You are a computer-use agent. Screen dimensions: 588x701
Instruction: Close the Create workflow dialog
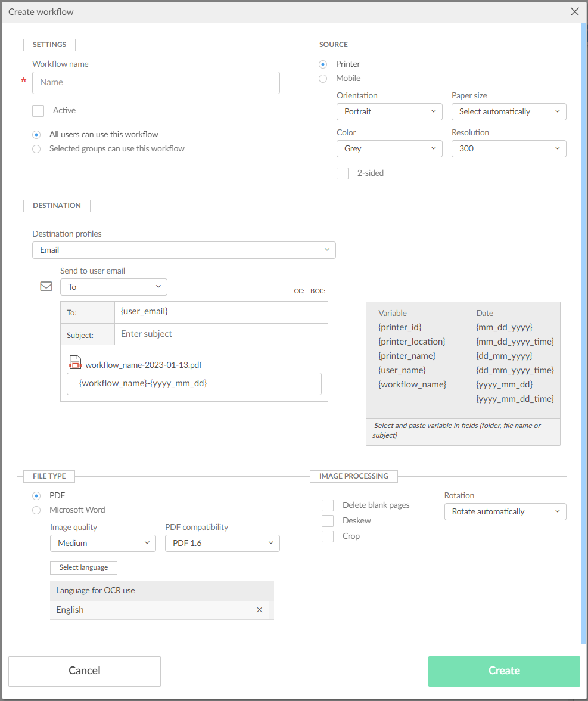574,12
